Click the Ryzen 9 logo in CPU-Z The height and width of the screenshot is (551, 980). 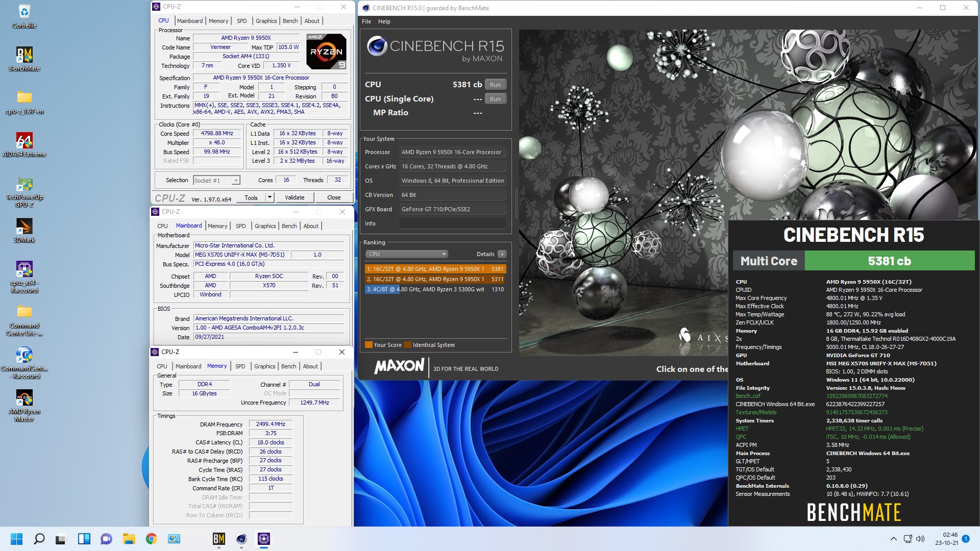pos(326,52)
